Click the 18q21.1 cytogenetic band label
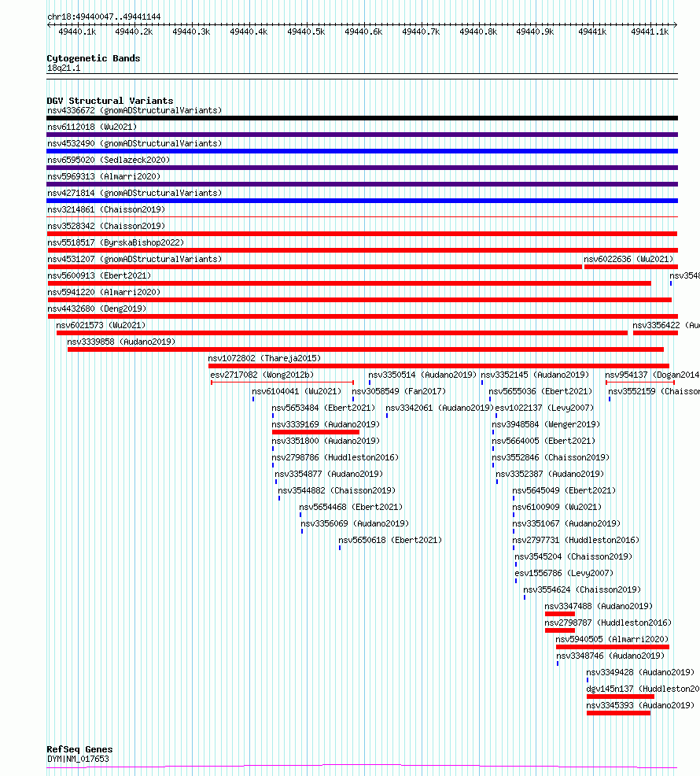700x776 pixels. tap(64, 68)
